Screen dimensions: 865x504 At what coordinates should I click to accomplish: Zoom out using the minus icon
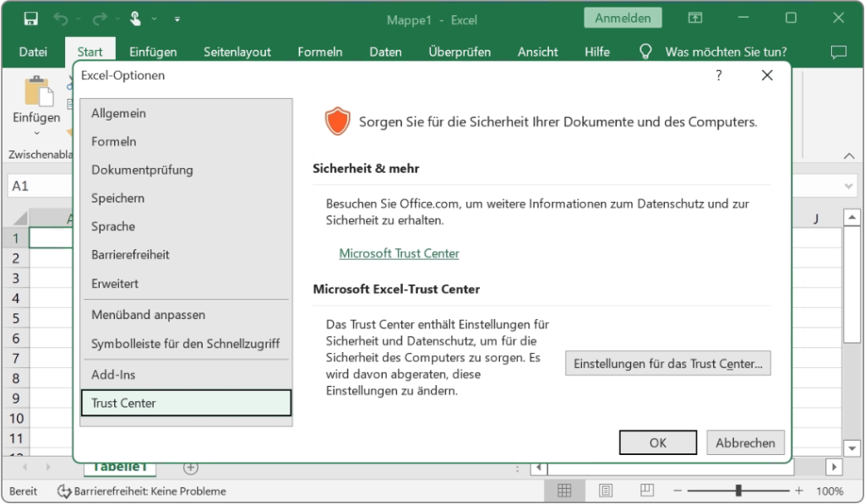coord(676,490)
